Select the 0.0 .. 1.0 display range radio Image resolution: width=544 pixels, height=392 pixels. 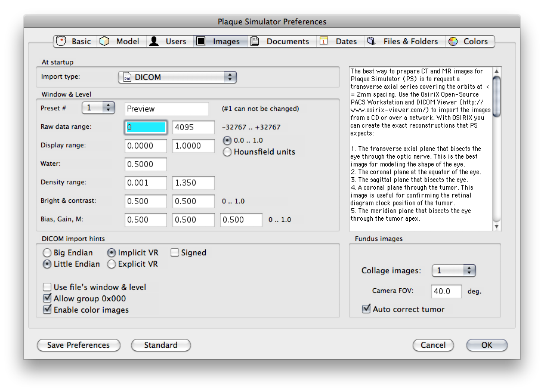coord(227,140)
